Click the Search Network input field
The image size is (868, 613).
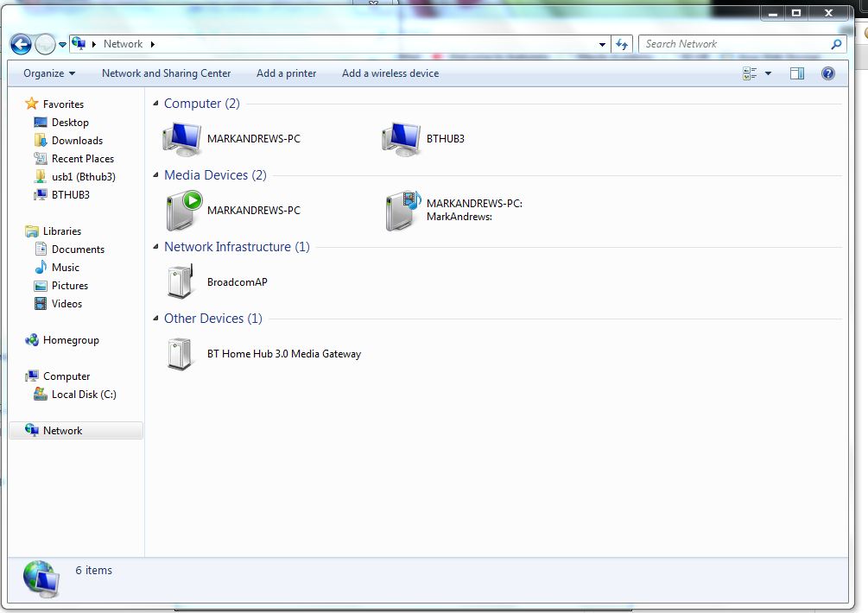734,44
